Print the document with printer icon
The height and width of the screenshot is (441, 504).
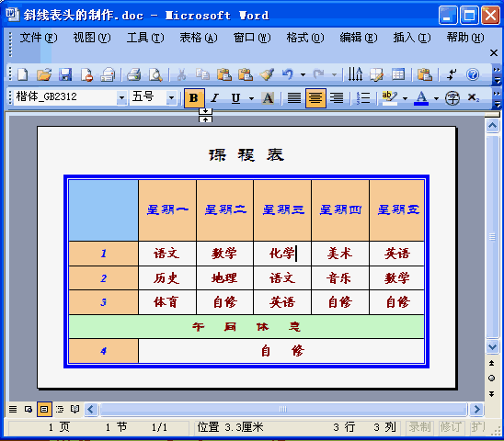coord(134,74)
